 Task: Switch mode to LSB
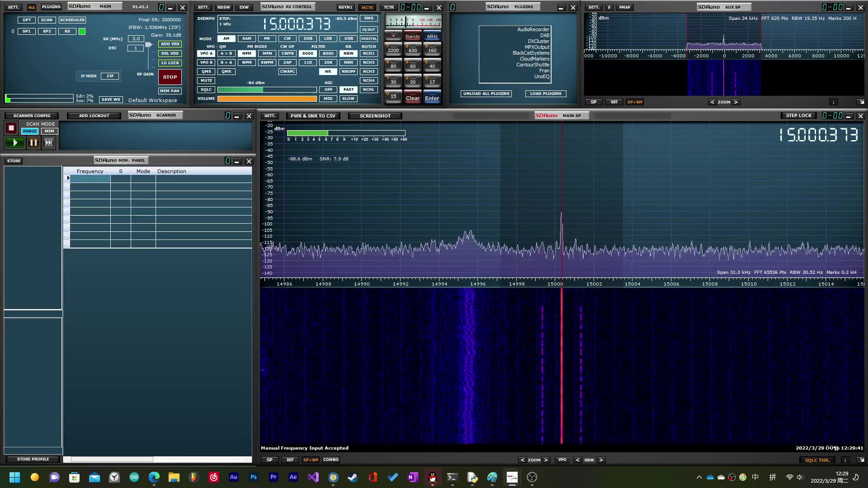[328, 38]
